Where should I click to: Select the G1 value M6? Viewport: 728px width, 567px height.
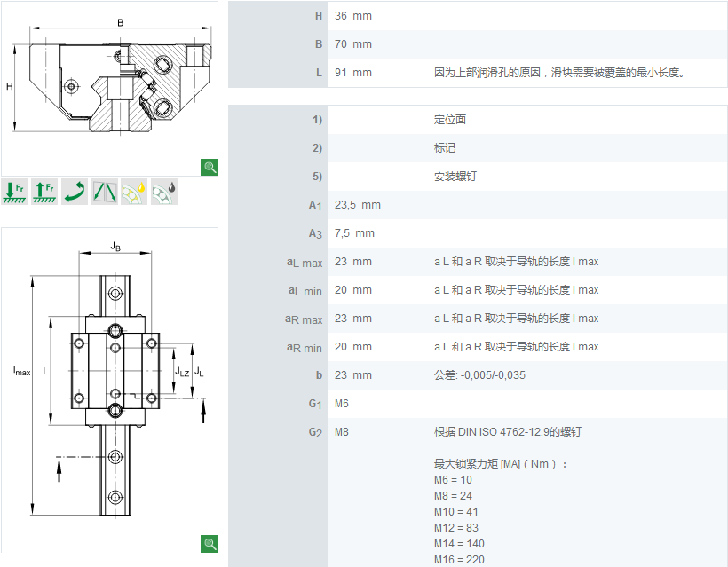tap(342, 404)
